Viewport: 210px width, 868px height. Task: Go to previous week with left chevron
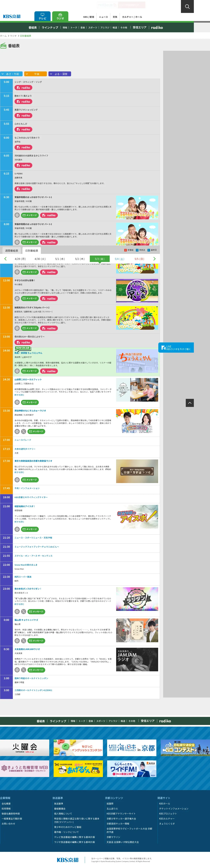5,259
